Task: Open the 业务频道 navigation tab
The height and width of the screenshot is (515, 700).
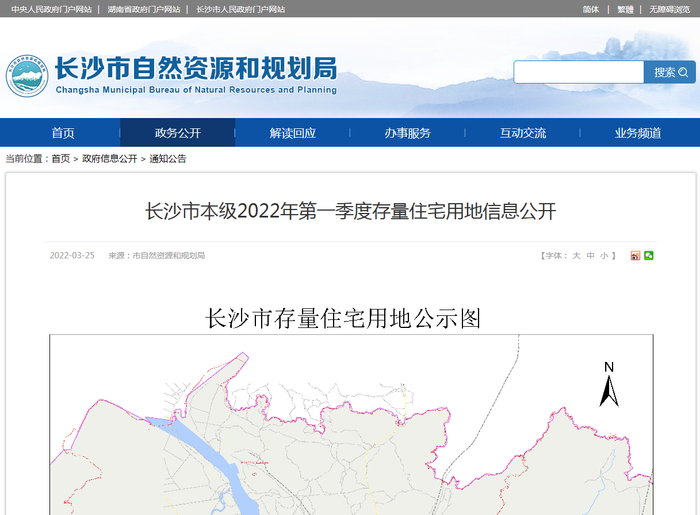Action: pos(638,133)
